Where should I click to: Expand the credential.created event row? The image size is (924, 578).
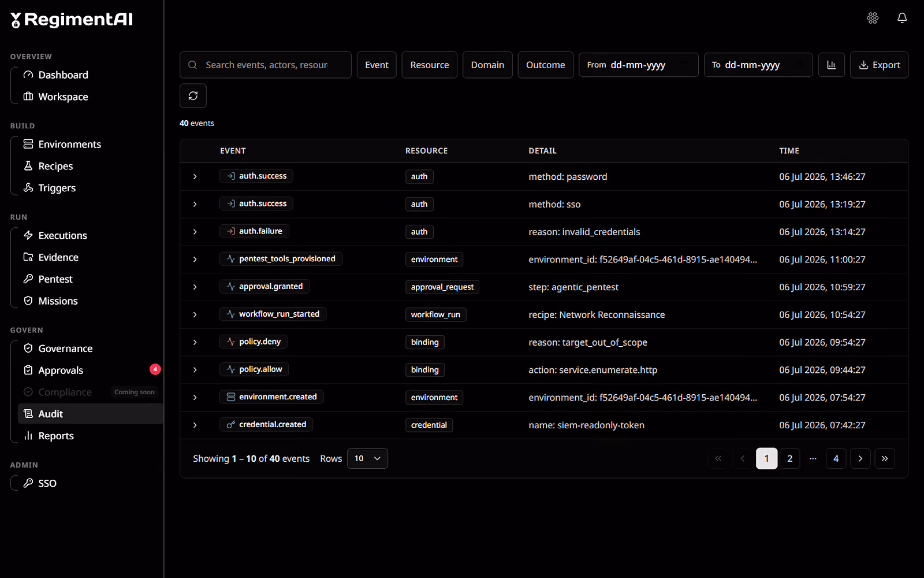pyautogui.click(x=195, y=425)
